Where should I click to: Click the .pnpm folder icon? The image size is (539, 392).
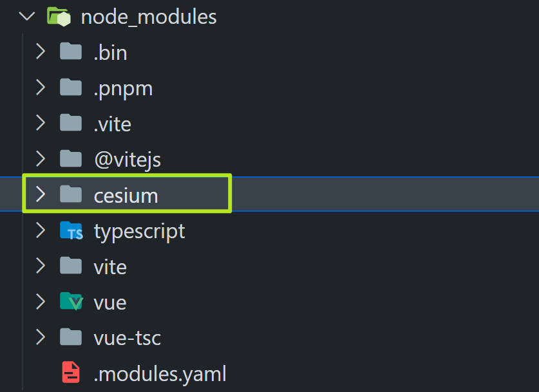pyautogui.click(x=71, y=87)
